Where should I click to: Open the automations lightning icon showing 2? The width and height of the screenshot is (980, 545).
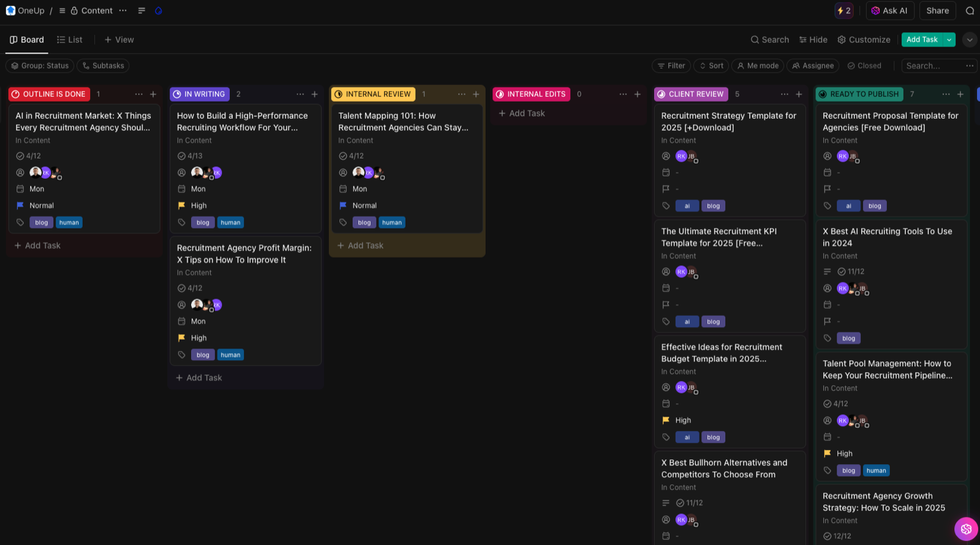[x=844, y=10]
